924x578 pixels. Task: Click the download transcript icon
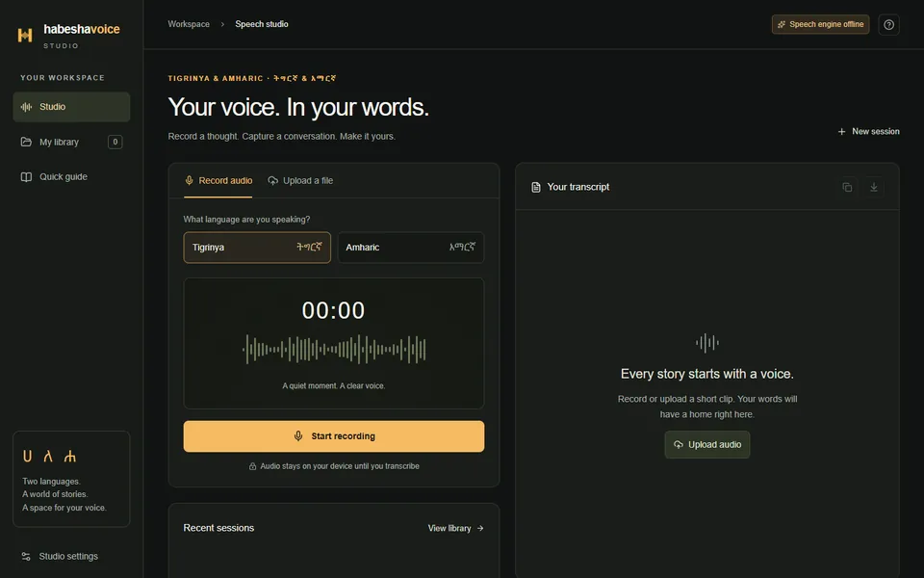(874, 187)
